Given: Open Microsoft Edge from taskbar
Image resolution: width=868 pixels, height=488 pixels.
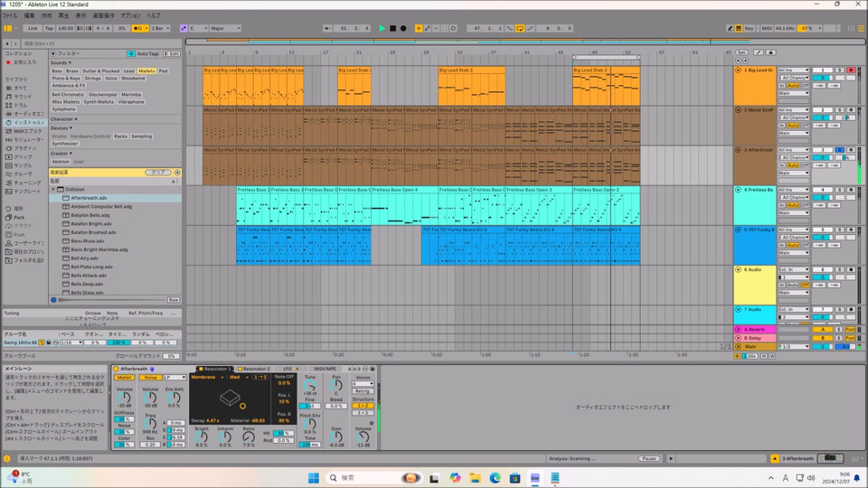Looking at the screenshot, I should click(495, 477).
